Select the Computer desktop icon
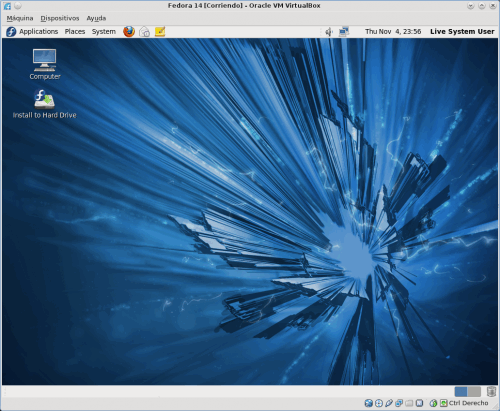Image resolution: width=500 pixels, height=411 pixels. pos(45,64)
